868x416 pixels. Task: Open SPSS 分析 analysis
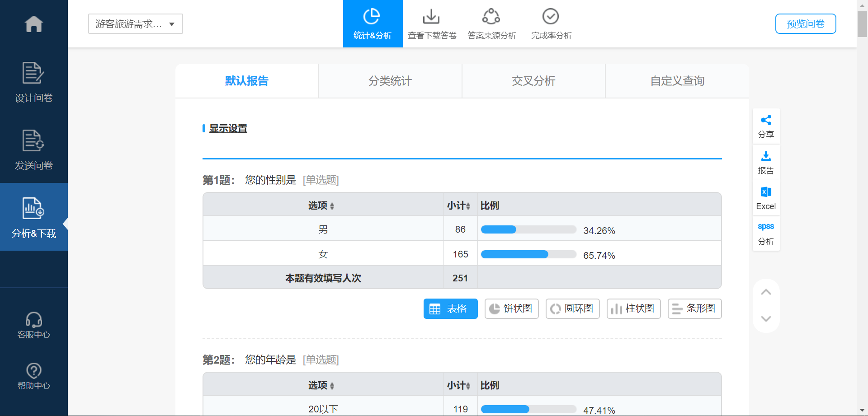[766, 234]
